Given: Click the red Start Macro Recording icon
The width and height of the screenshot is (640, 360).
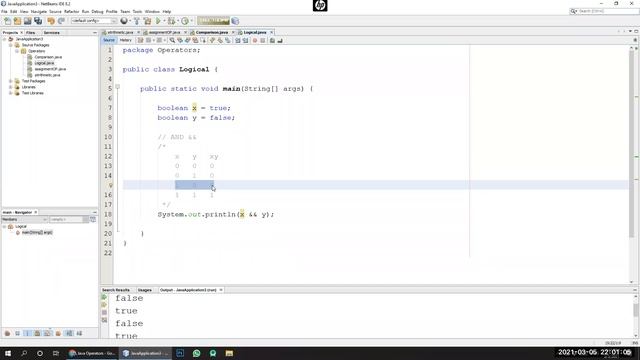Looking at the screenshot, I should [255, 40].
